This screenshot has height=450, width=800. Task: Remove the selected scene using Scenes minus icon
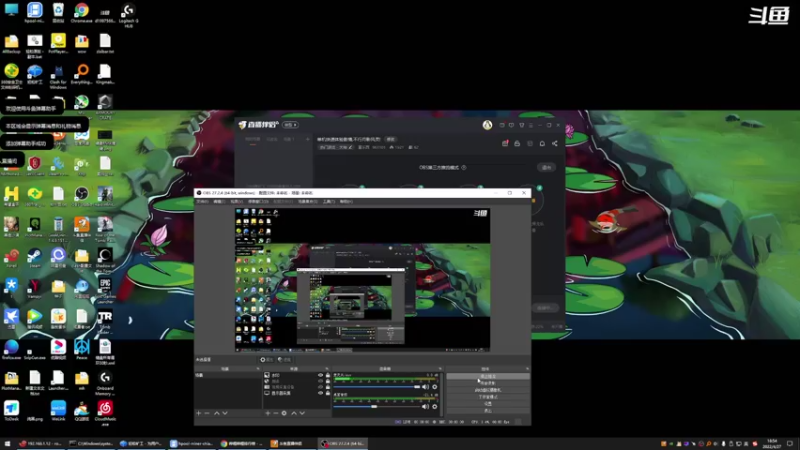(x=207, y=413)
